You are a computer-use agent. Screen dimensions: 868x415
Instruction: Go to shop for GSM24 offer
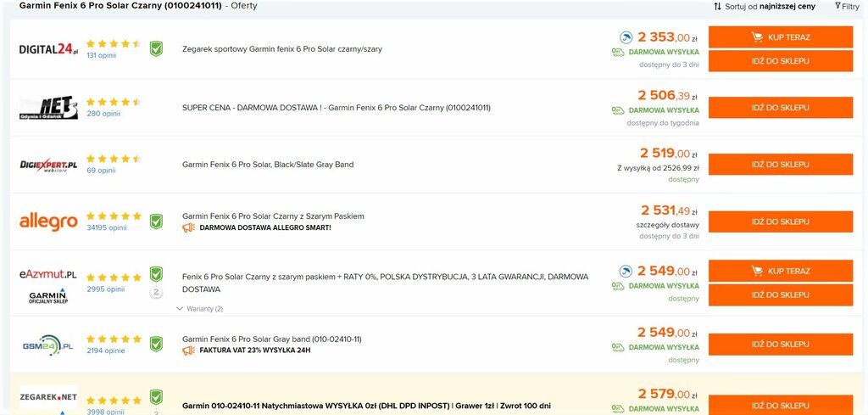pyautogui.click(x=781, y=344)
